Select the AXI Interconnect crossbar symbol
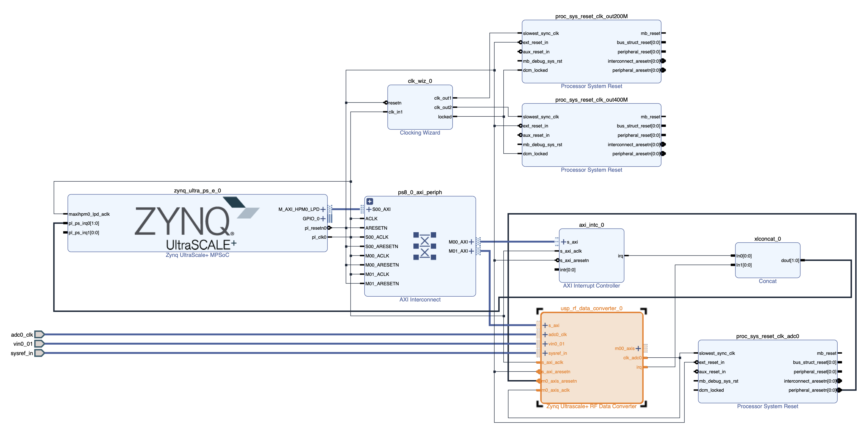Screen dimensions: 868x436 click(424, 246)
